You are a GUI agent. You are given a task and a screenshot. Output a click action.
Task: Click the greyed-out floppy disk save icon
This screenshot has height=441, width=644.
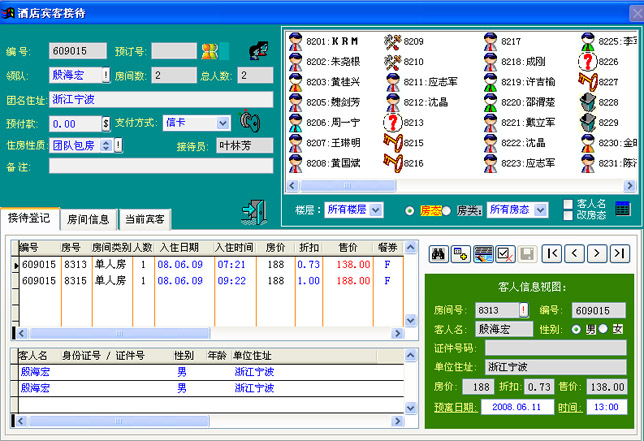pyautogui.click(x=527, y=254)
